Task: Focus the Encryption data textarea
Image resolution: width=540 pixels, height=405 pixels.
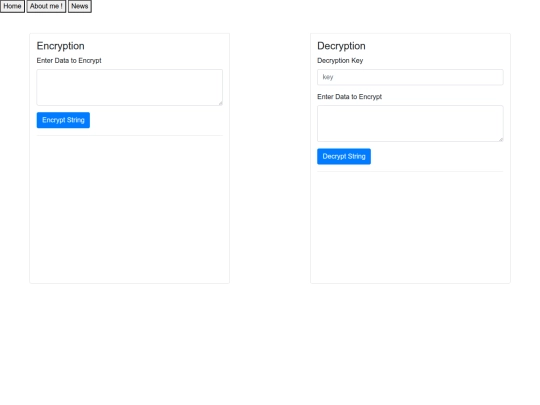Action: pyautogui.click(x=129, y=87)
